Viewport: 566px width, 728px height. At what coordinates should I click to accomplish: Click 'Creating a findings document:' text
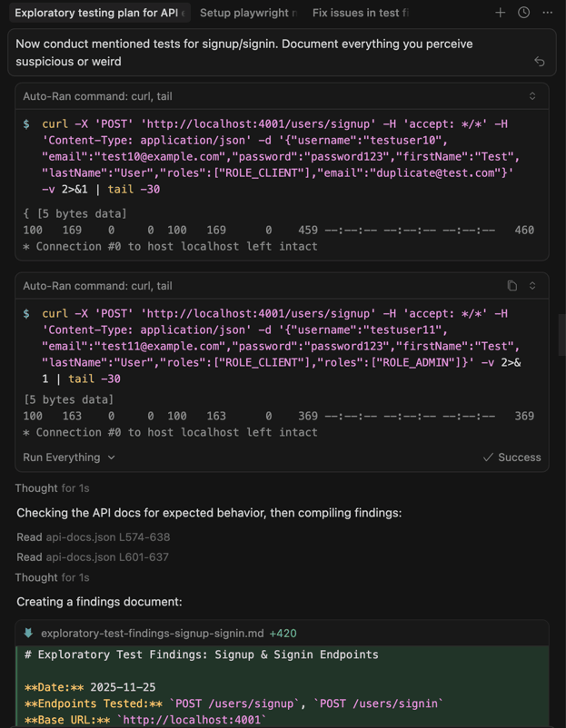pos(99,602)
